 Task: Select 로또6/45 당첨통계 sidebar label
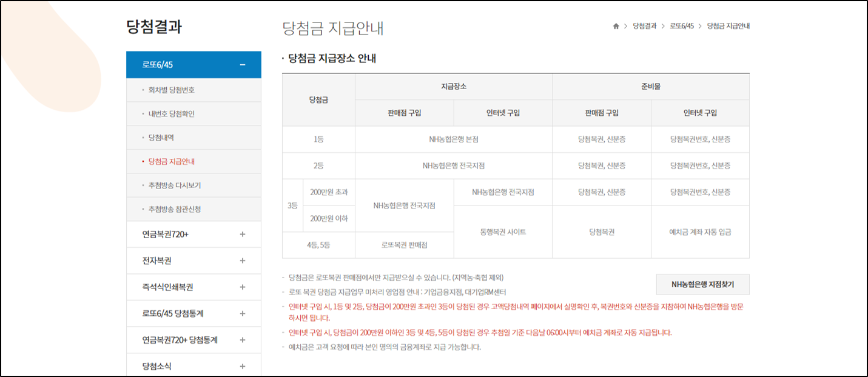(x=173, y=313)
